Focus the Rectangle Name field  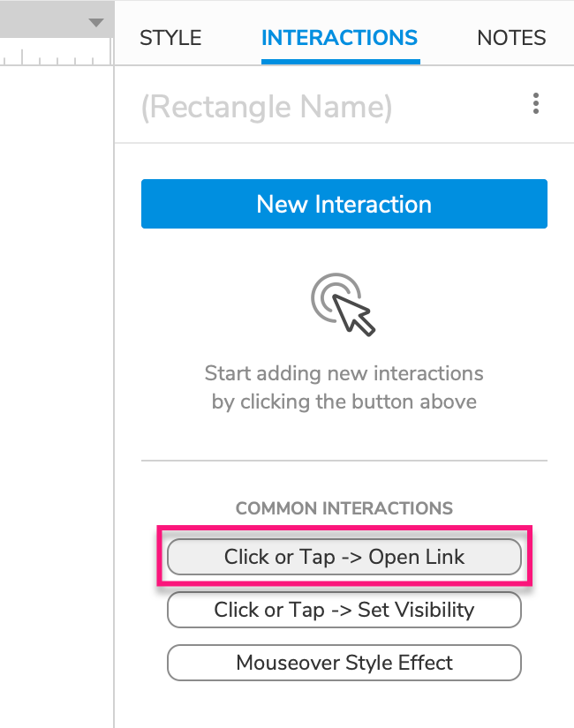point(267,107)
